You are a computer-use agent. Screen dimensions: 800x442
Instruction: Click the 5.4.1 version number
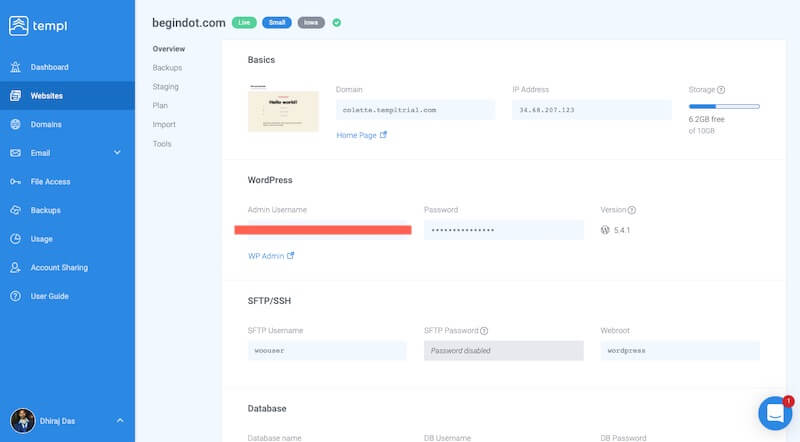pyautogui.click(x=622, y=230)
